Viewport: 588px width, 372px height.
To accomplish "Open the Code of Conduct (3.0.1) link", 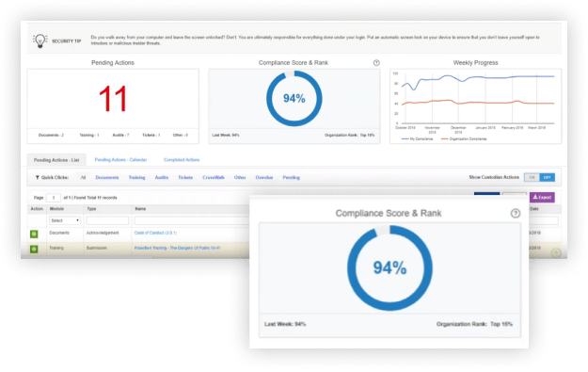I will 155,233.
